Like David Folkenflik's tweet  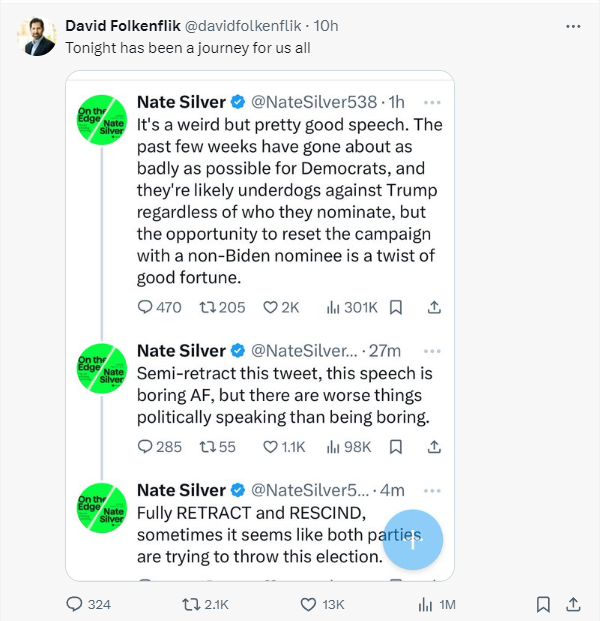point(309,604)
